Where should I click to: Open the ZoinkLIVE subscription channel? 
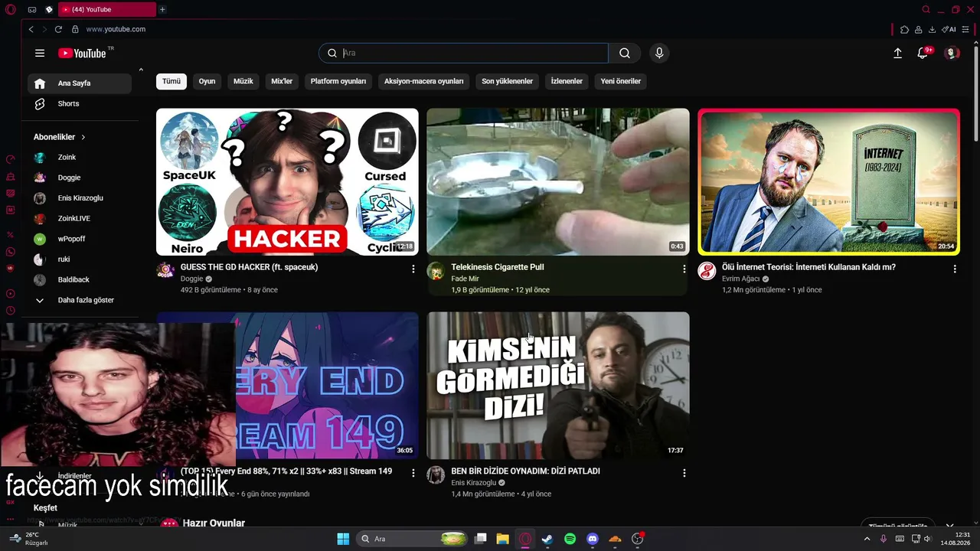pyautogui.click(x=80, y=218)
